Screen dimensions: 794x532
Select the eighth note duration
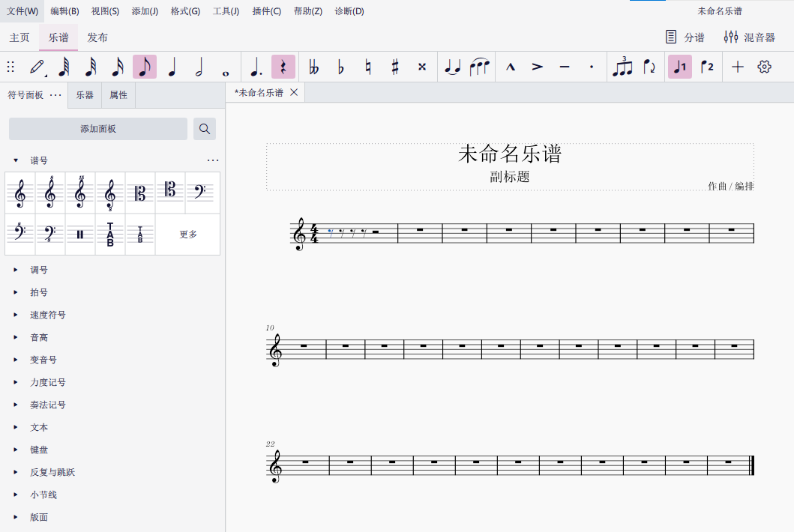point(144,66)
